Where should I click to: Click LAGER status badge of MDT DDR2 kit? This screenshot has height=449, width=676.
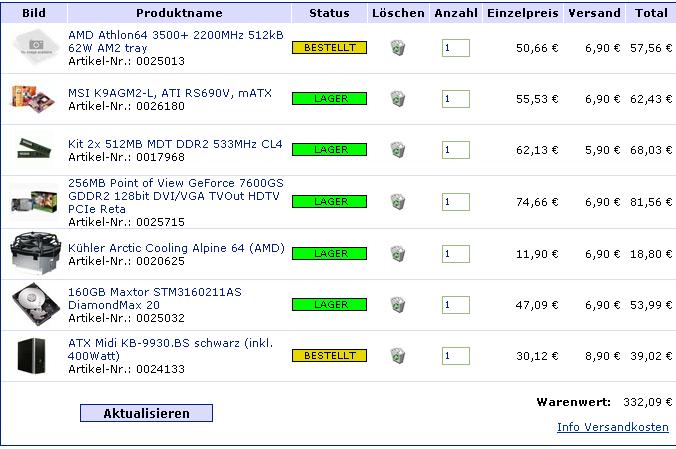point(329,150)
